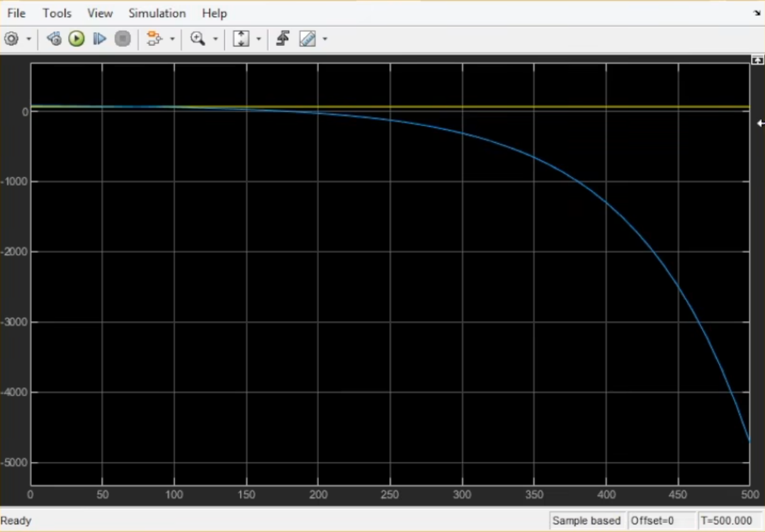Open the File menu

click(x=16, y=13)
